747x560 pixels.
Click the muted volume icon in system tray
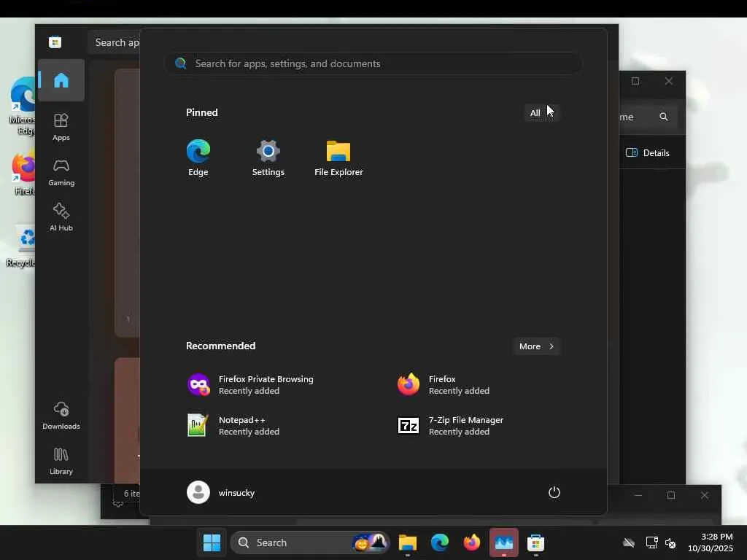670,542
